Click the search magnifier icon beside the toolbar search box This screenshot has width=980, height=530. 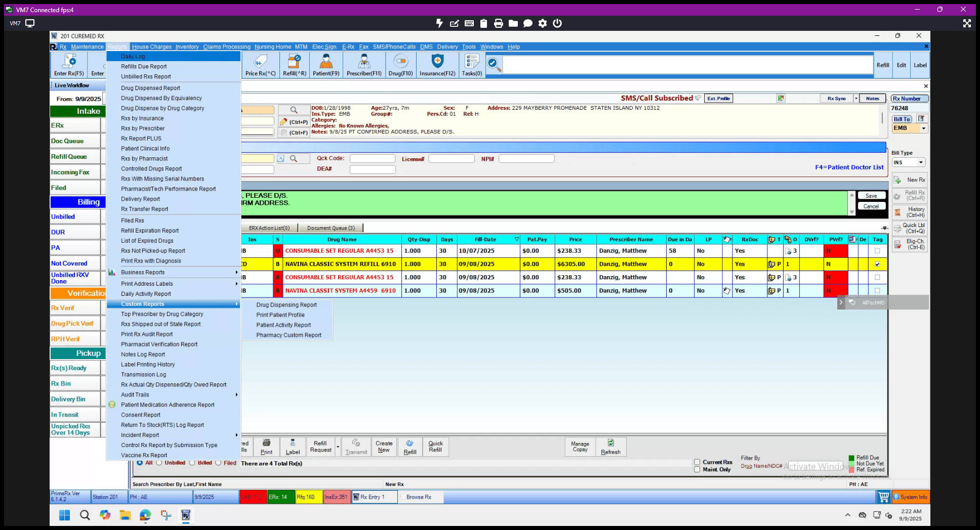pos(494,65)
